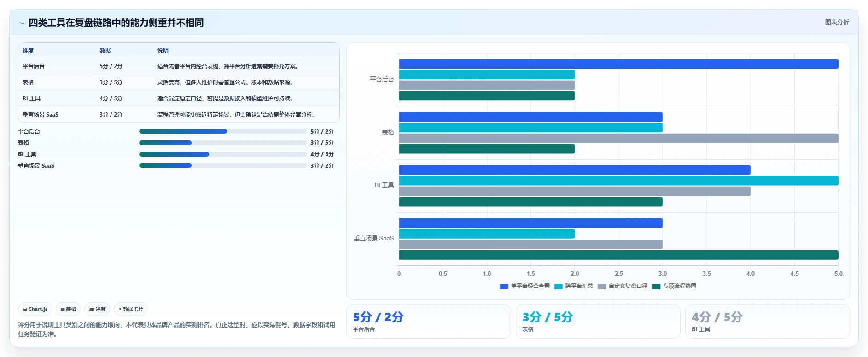The image size is (868, 357).
Task: Toggle the 跨平台汇总 legend swatch
Action: pyautogui.click(x=558, y=286)
